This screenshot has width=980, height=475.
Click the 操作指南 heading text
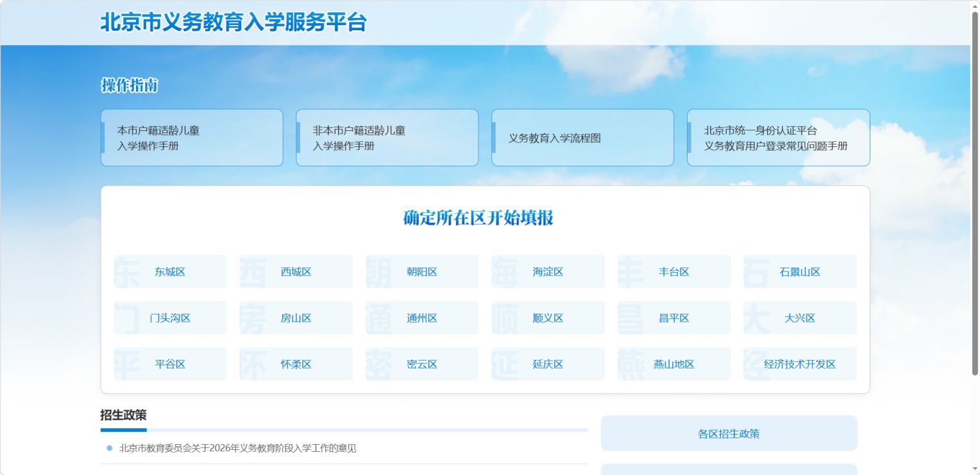130,85
